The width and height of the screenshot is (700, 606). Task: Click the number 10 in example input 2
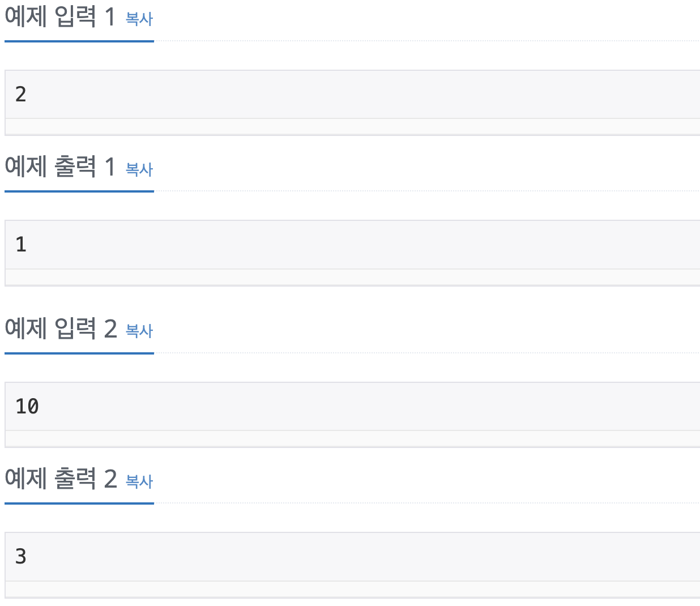(x=27, y=406)
